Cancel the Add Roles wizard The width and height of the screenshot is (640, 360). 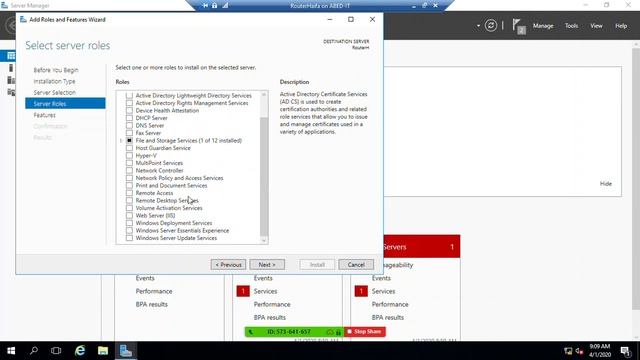(x=356, y=264)
